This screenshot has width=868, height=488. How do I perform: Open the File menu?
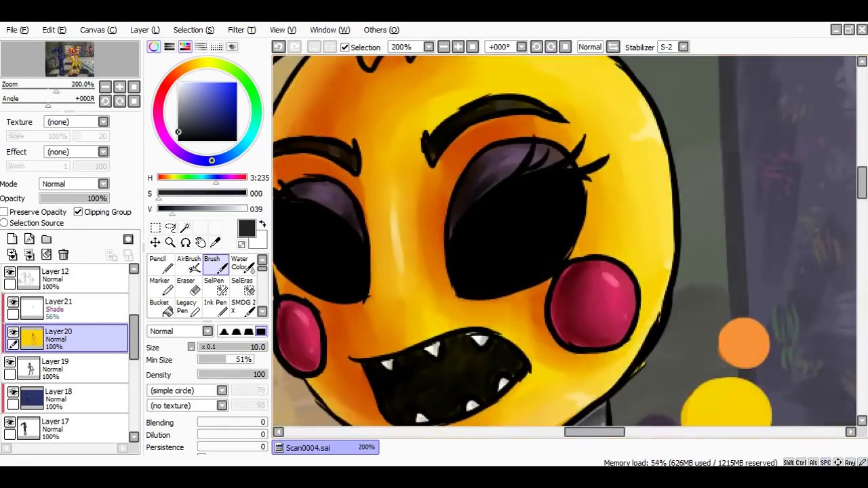[17, 30]
